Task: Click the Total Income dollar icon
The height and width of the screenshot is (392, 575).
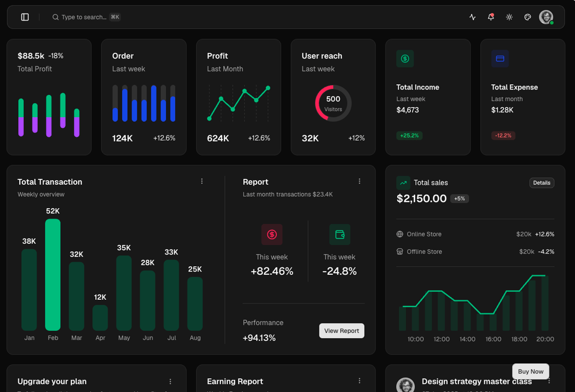Action: [405, 59]
